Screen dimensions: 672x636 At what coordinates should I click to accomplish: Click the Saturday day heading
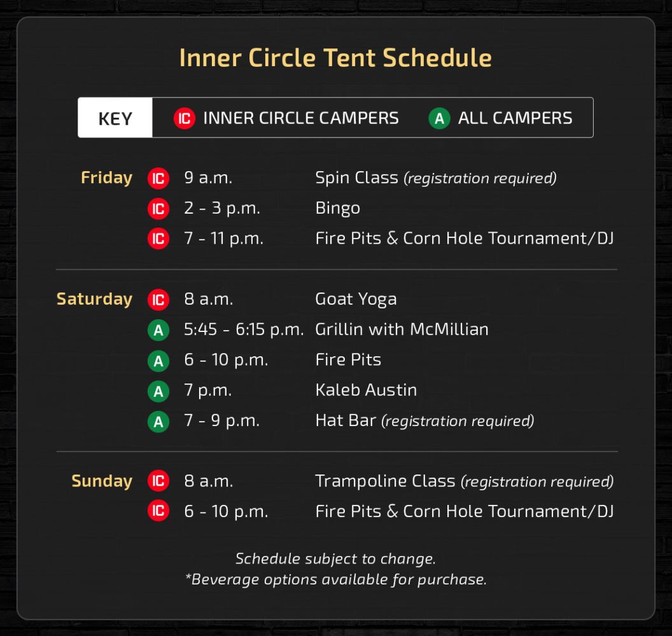[x=94, y=299]
